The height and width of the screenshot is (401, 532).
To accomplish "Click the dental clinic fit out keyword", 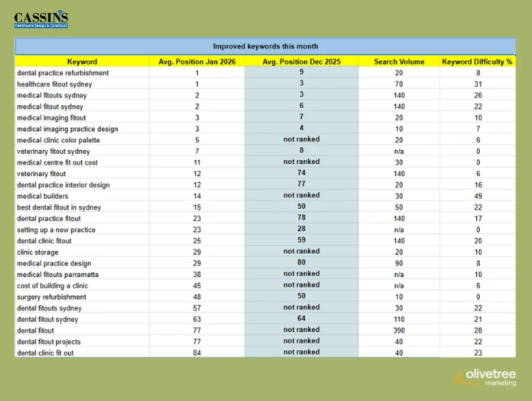I will pyautogui.click(x=45, y=353).
